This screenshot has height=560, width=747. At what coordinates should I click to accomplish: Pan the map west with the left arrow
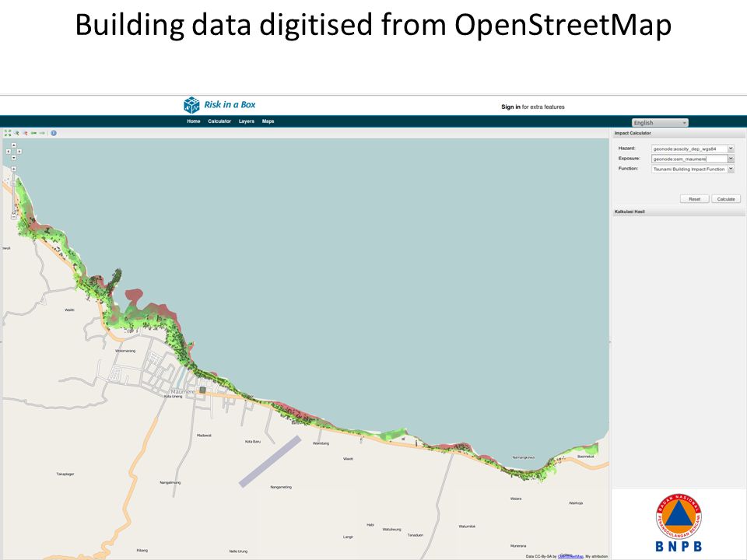point(8,152)
